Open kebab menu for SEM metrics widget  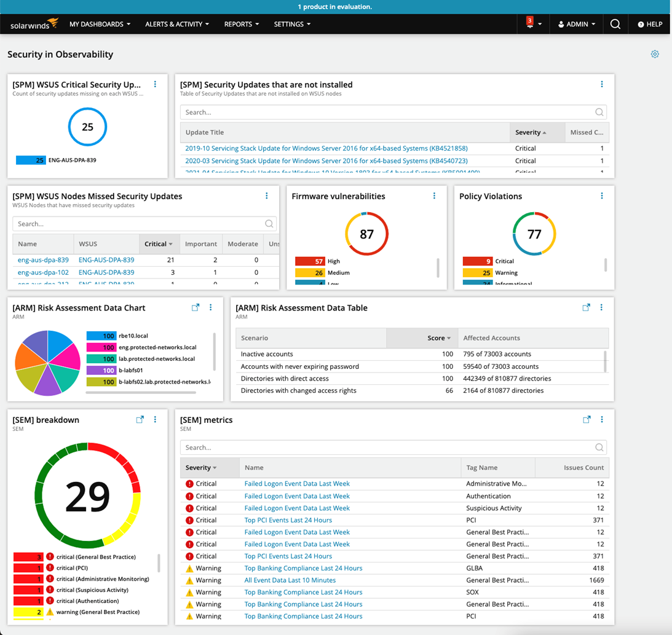point(602,419)
